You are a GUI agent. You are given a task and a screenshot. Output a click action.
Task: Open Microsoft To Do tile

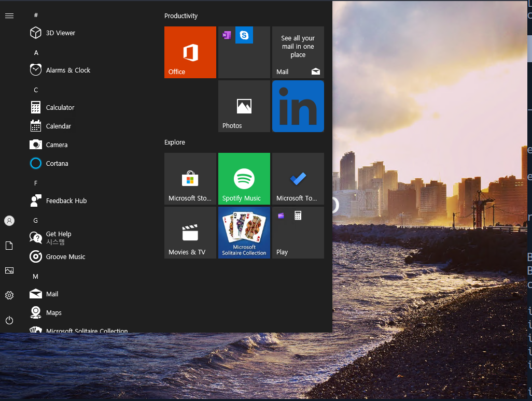[298, 179]
